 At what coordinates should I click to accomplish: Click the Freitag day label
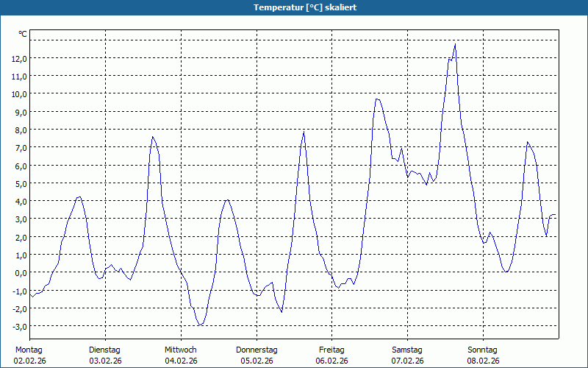pos(332,350)
